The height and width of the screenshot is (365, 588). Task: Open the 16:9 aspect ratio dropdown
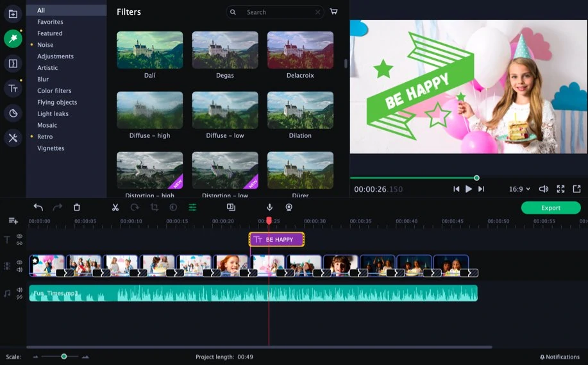tap(519, 189)
